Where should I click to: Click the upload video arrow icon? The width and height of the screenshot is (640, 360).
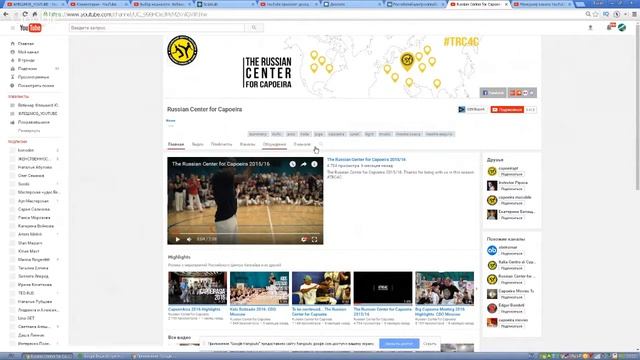point(590,28)
